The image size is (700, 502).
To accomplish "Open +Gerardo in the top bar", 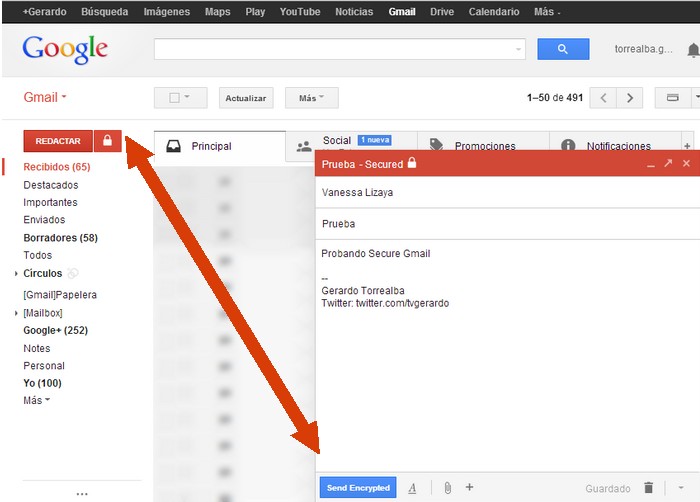I will click(x=44, y=12).
